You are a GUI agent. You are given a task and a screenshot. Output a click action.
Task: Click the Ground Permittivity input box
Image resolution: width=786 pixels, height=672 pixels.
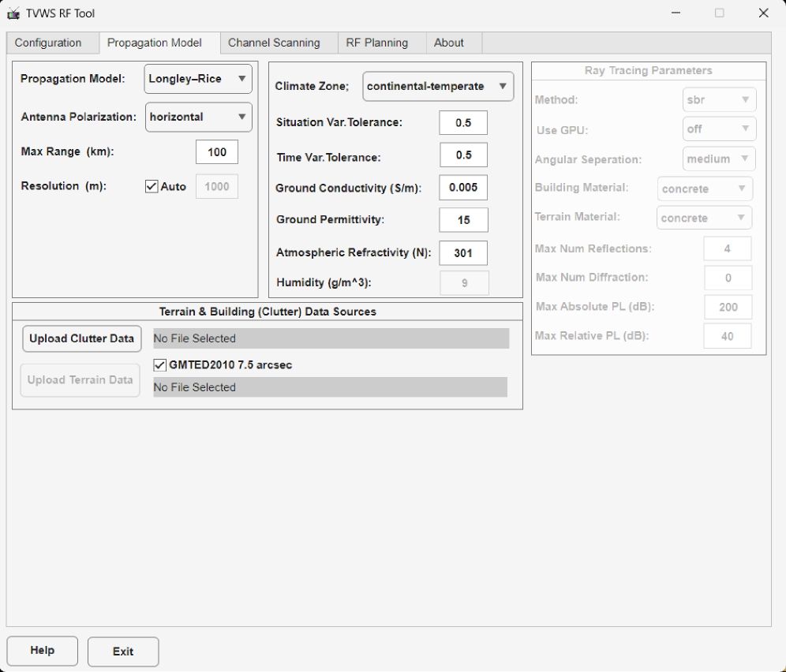tap(463, 220)
